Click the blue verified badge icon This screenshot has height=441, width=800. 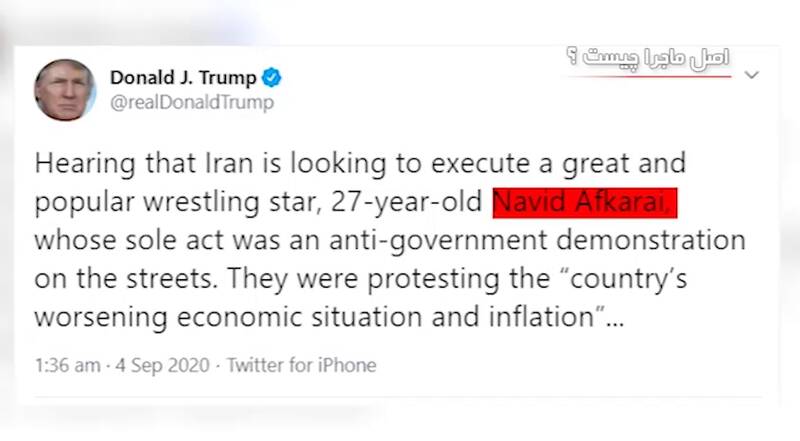pos(271,78)
